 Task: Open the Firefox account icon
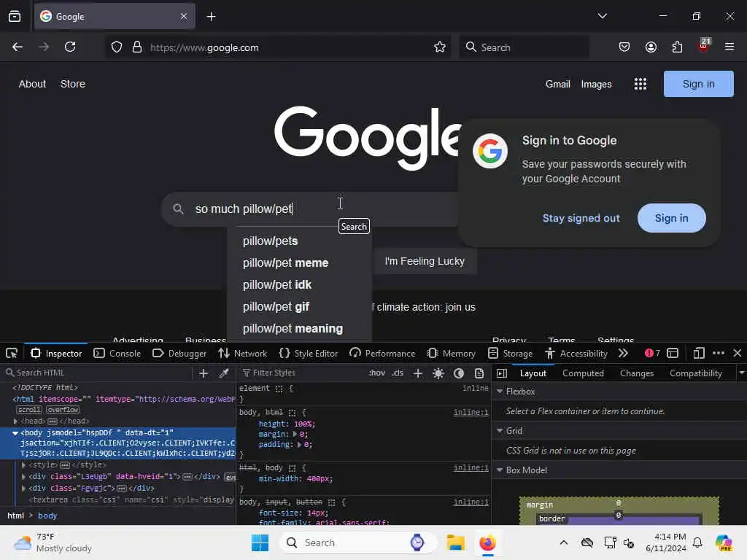[651, 47]
